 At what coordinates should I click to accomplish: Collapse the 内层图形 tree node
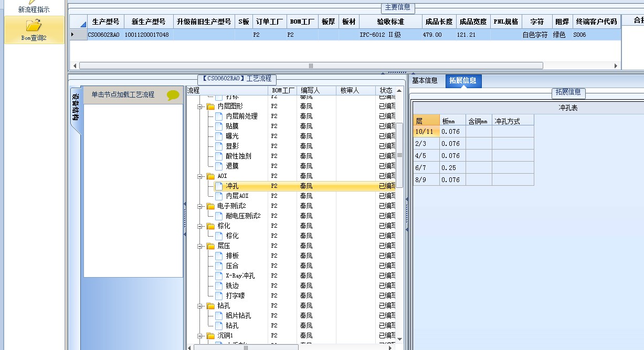(x=200, y=106)
